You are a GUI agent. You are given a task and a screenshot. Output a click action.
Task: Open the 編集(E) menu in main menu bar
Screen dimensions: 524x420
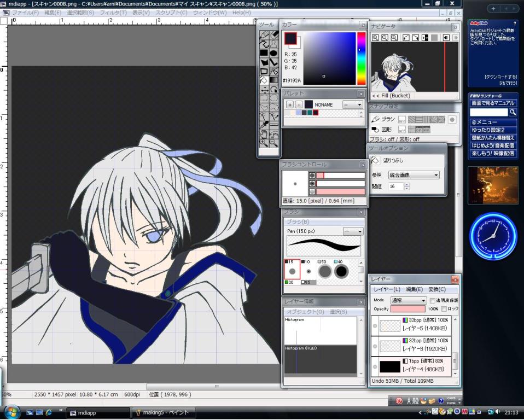(x=53, y=13)
